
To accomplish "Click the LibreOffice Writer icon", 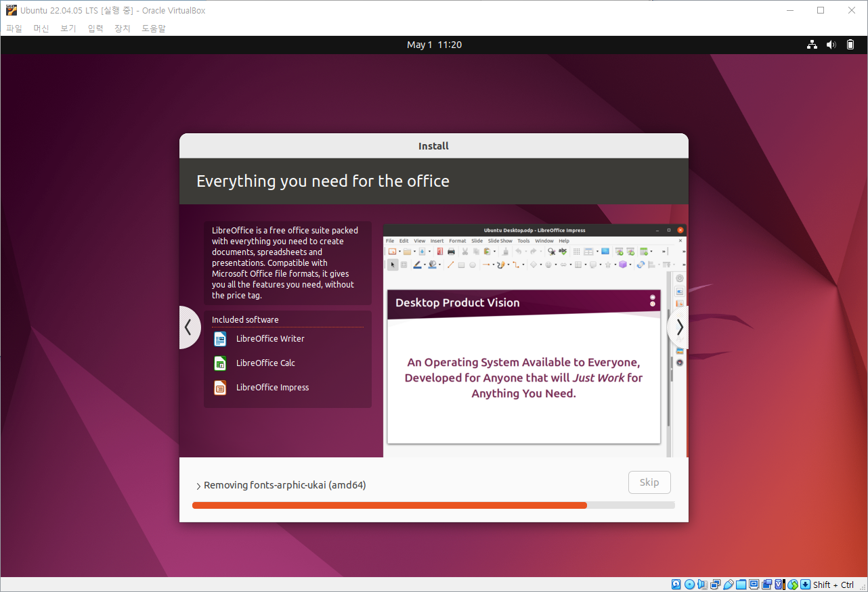I will pyautogui.click(x=220, y=339).
